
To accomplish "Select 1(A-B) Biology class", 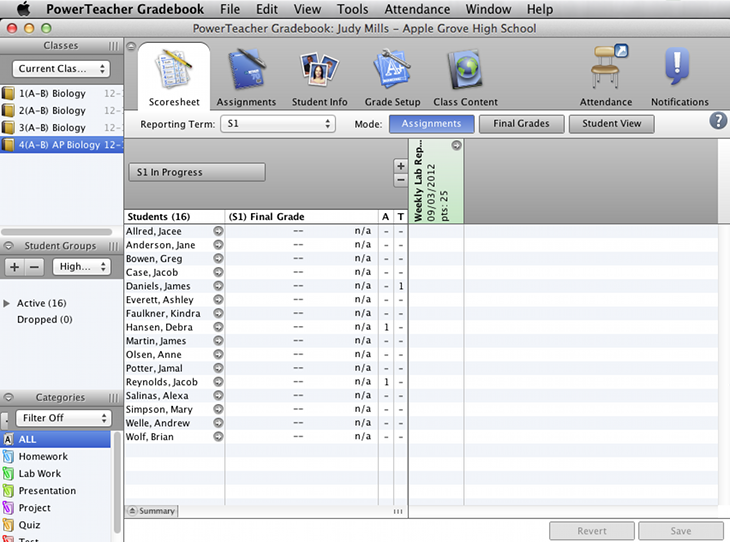I will click(x=61, y=94).
